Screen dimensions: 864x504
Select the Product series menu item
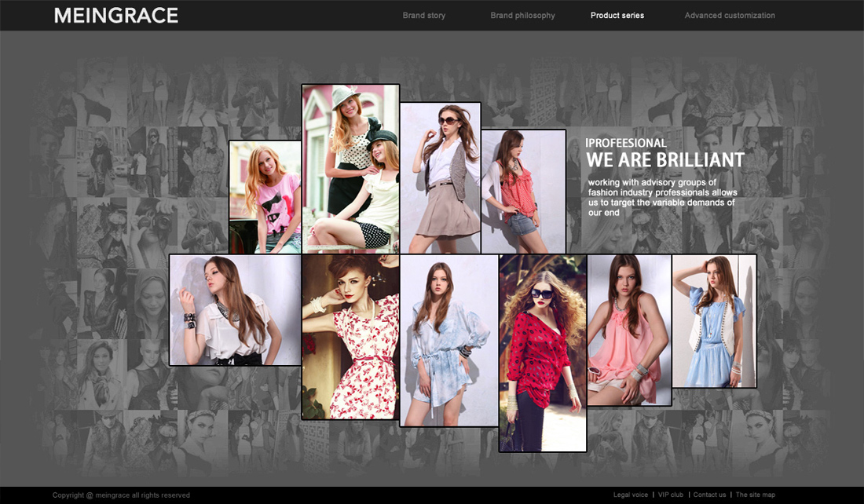coord(617,16)
